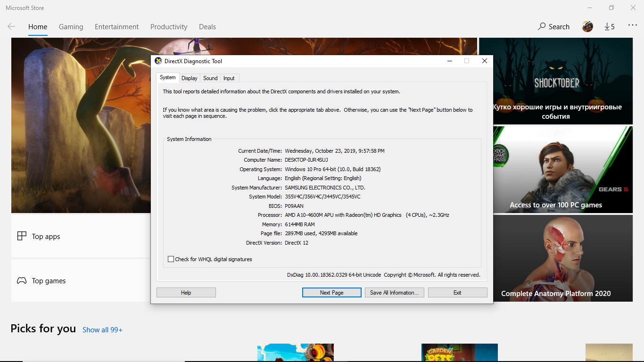Image resolution: width=644 pixels, height=362 pixels.
Task: Select the Sound tab in DxDiag
Action: (210, 78)
